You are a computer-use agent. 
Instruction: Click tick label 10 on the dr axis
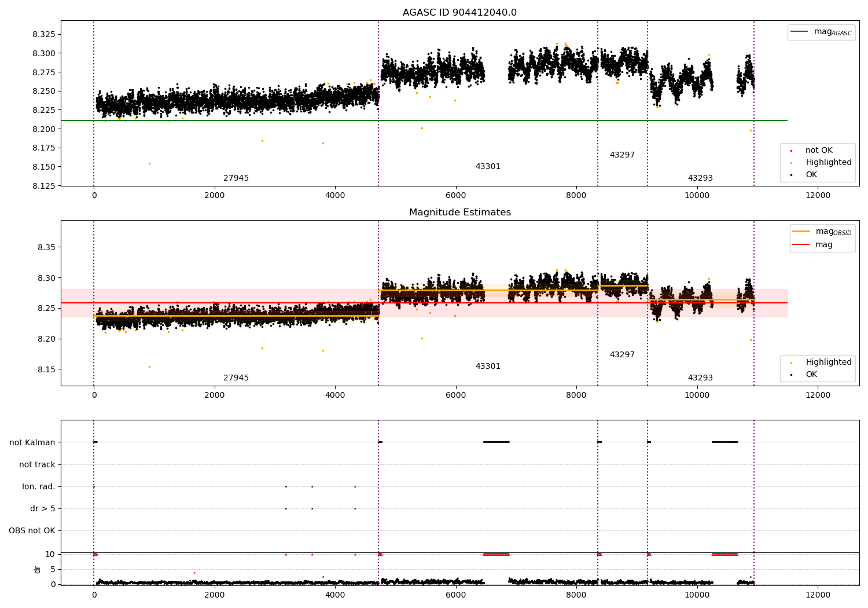(x=50, y=555)
